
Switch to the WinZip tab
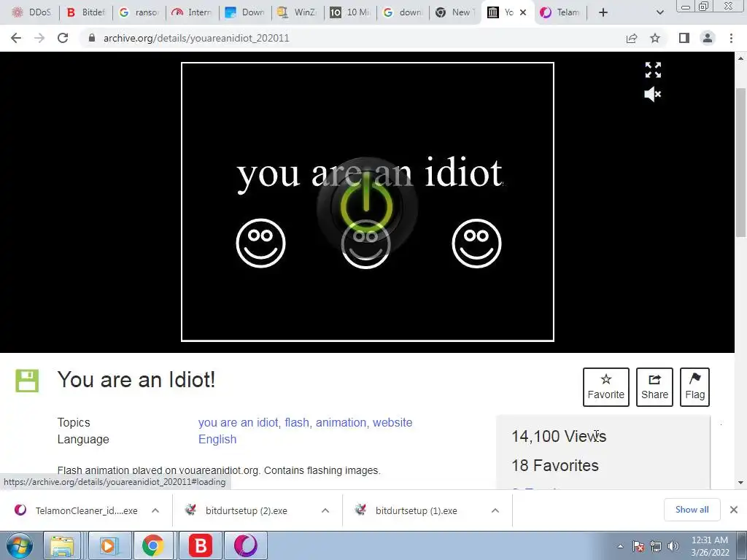click(x=298, y=12)
